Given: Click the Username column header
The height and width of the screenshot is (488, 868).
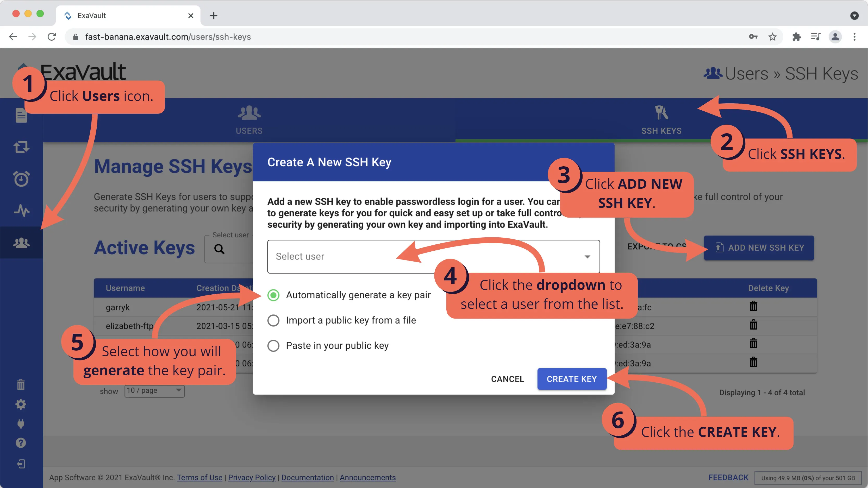Looking at the screenshot, I should click(125, 288).
